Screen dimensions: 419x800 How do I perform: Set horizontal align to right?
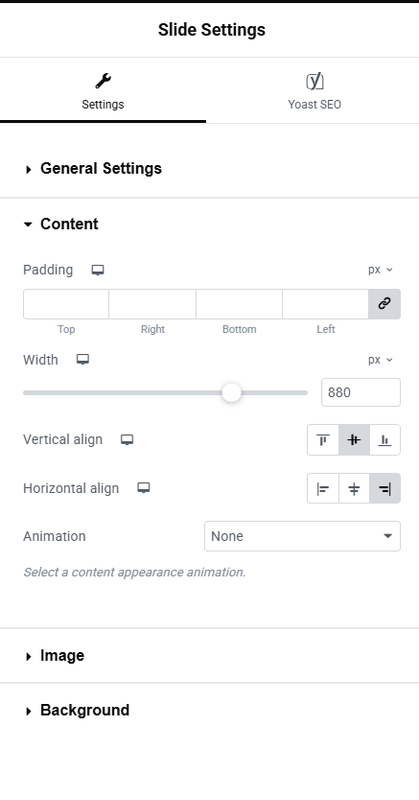coord(385,489)
